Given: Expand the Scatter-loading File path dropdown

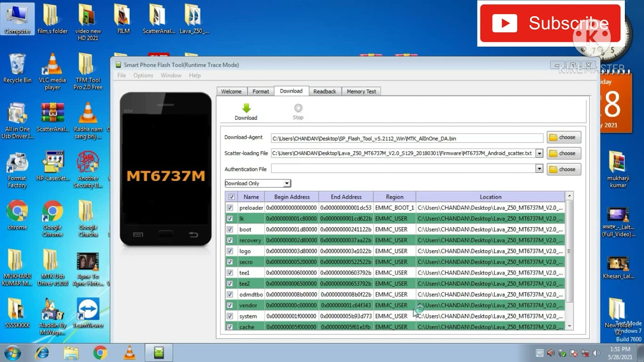Looking at the screenshot, I should [x=539, y=153].
